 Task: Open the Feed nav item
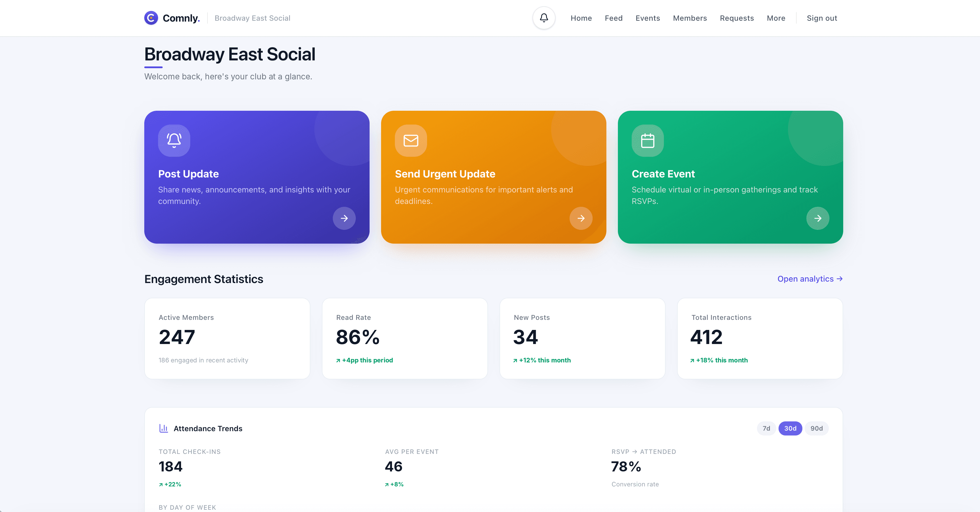[x=614, y=18]
